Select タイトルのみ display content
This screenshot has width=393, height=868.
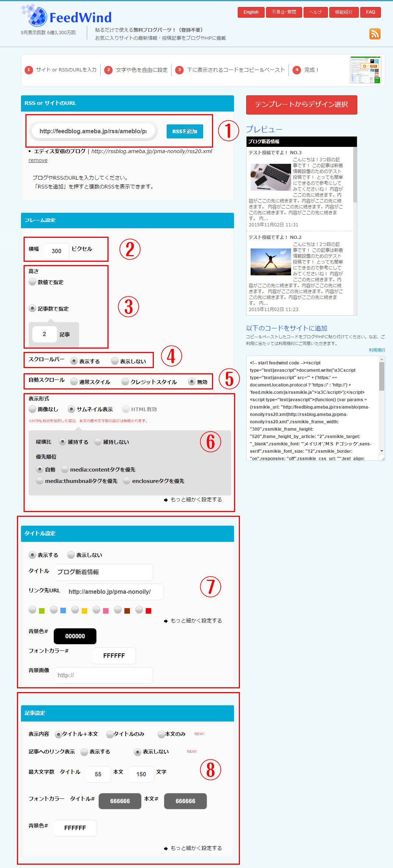[110, 734]
